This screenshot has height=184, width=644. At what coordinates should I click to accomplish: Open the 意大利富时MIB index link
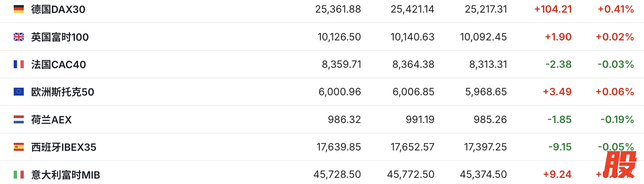pyautogui.click(x=66, y=175)
